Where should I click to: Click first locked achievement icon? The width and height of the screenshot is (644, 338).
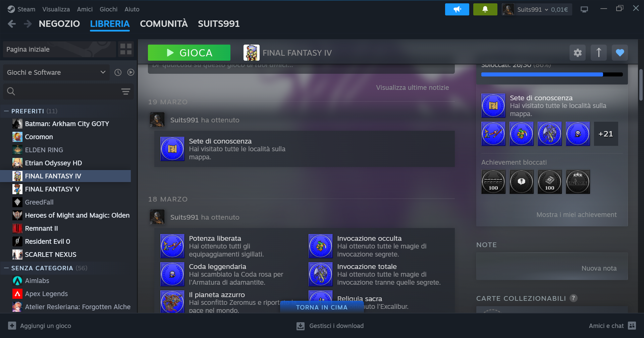493,182
